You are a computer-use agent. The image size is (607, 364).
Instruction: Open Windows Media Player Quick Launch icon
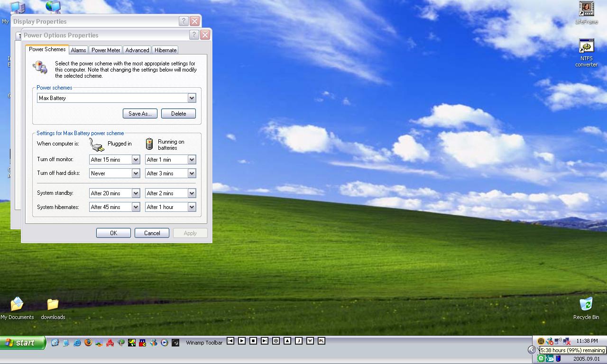[165, 342]
